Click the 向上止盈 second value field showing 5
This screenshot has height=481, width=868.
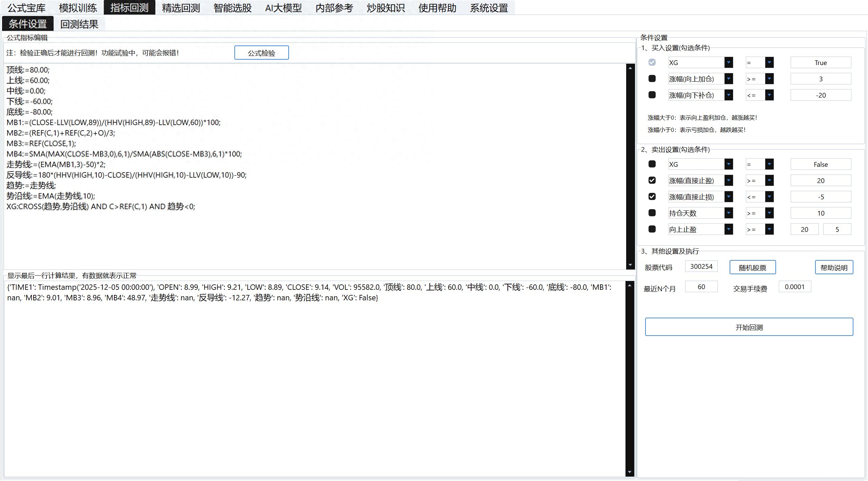point(837,229)
